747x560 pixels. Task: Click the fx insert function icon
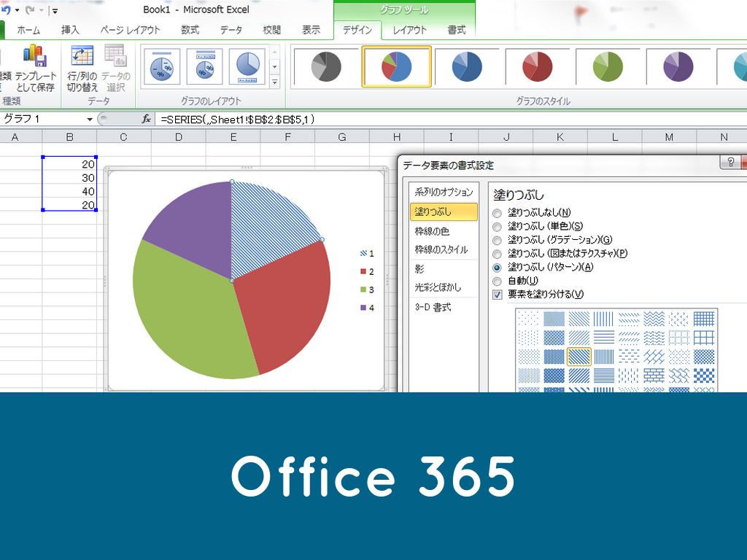147,119
